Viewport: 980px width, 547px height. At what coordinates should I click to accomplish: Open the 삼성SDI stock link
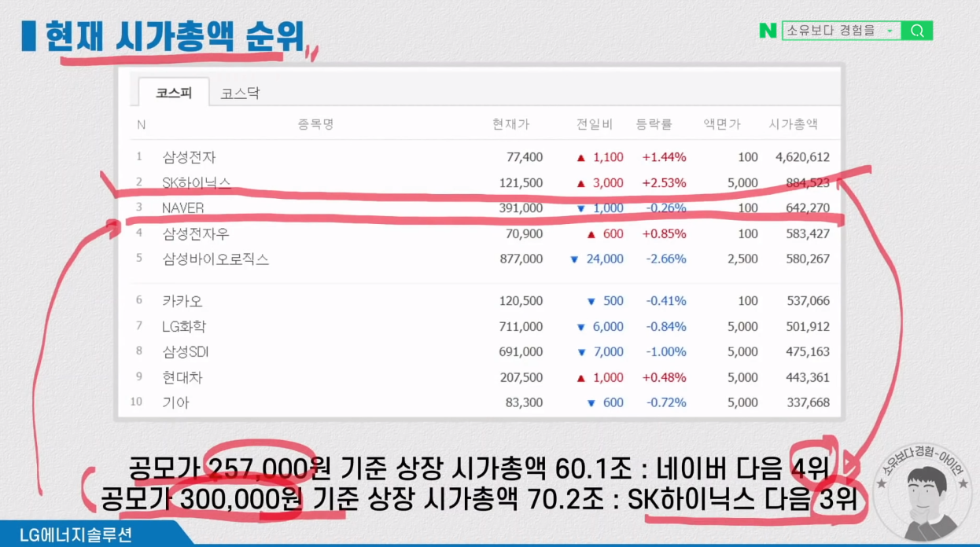click(x=186, y=351)
